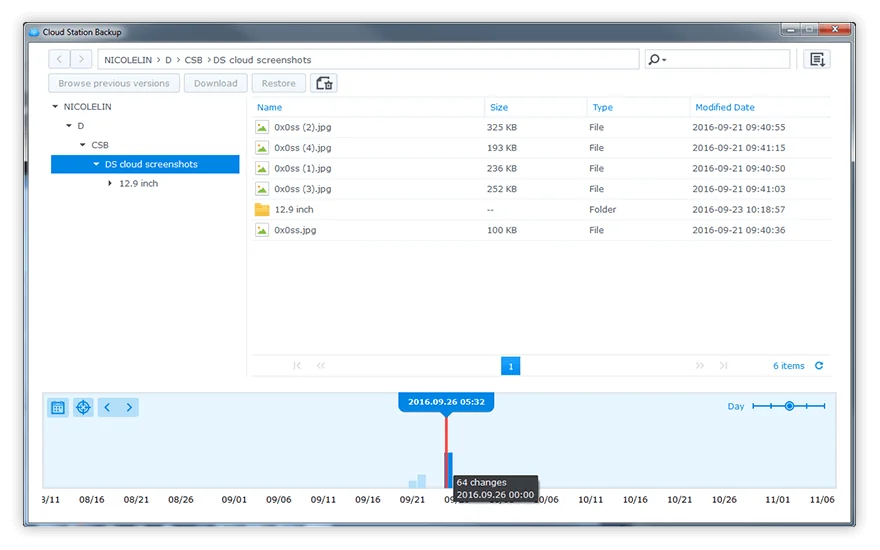Open the task list icon at top right

(817, 60)
